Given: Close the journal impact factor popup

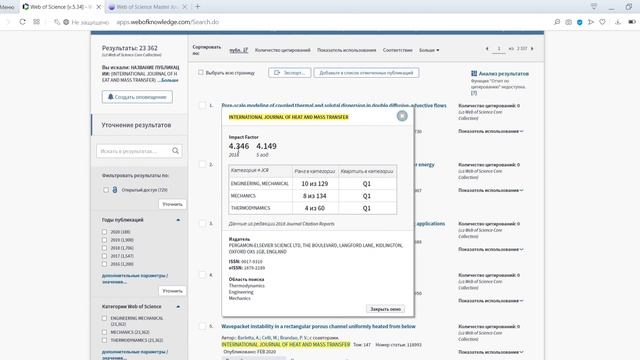Looking at the screenshot, I should 402,116.
